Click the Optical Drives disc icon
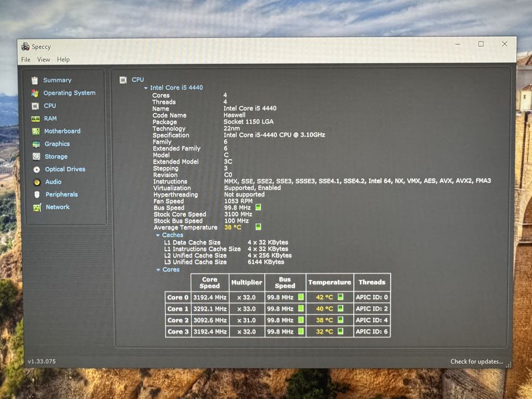This screenshot has height=399, width=532. click(x=36, y=169)
